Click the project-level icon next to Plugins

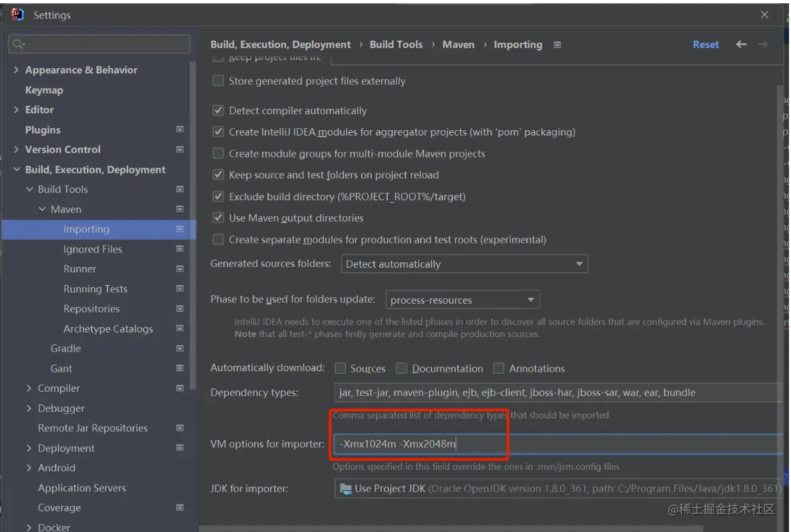(x=180, y=129)
